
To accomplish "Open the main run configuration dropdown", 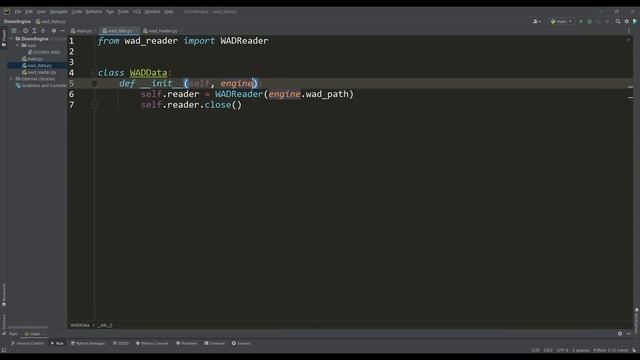I will point(561,21).
